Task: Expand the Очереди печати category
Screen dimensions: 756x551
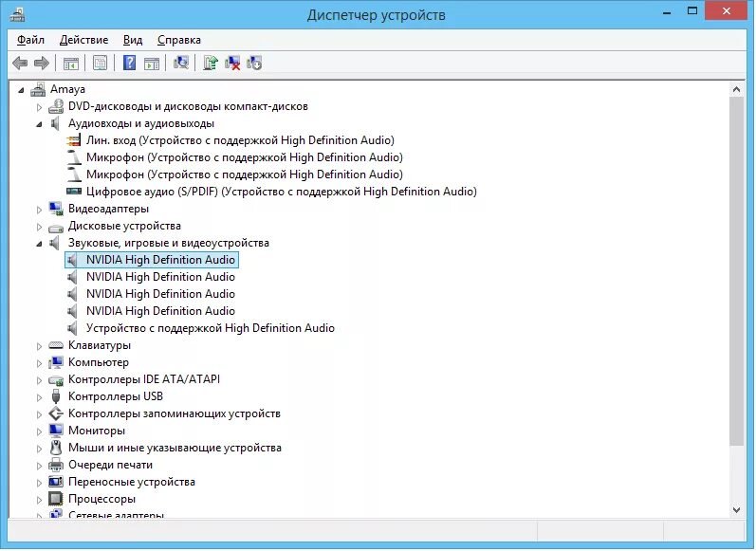Action: tap(40, 466)
